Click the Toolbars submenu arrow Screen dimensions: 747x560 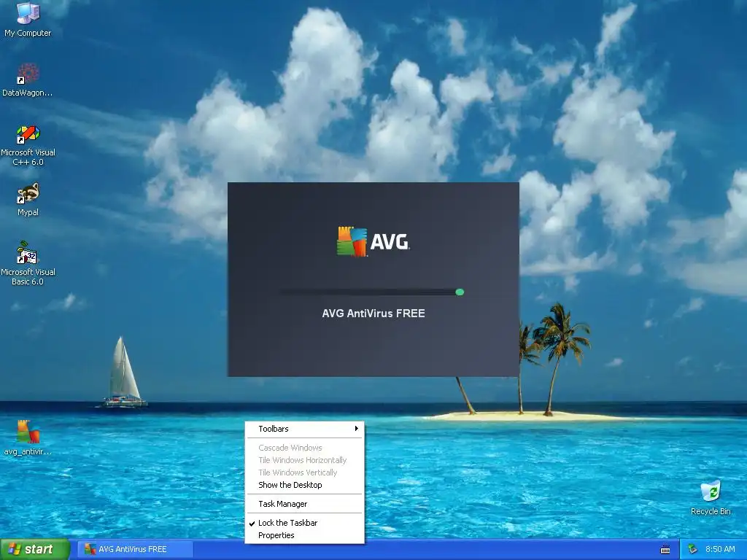pyautogui.click(x=356, y=429)
